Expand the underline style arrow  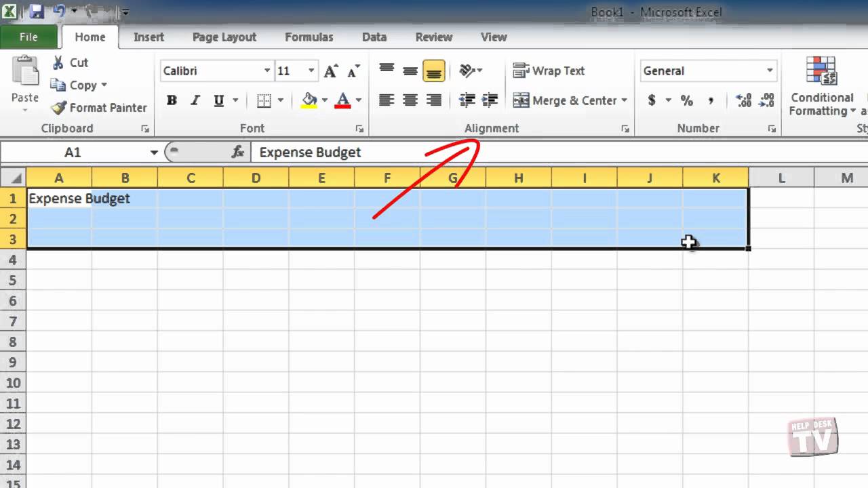point(235,100)
